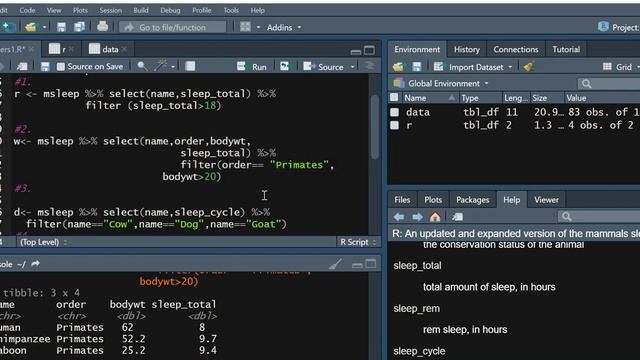Screen dimensions: 640x360
Task: Select the History tab
Action: pyautogui.click(x=467, y=49)
